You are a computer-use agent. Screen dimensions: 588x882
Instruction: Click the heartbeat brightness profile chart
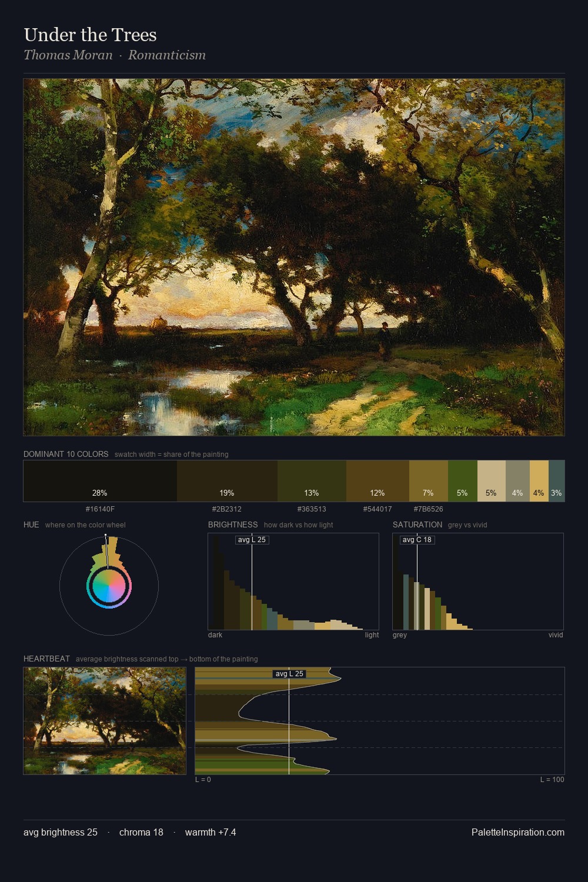pos(380,721)
